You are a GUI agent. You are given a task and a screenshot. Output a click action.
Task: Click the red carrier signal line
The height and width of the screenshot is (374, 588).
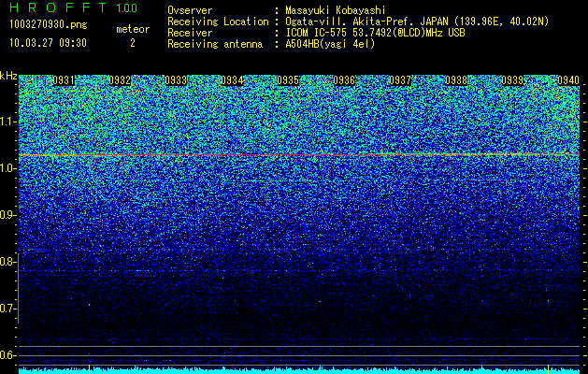point(299,154)
